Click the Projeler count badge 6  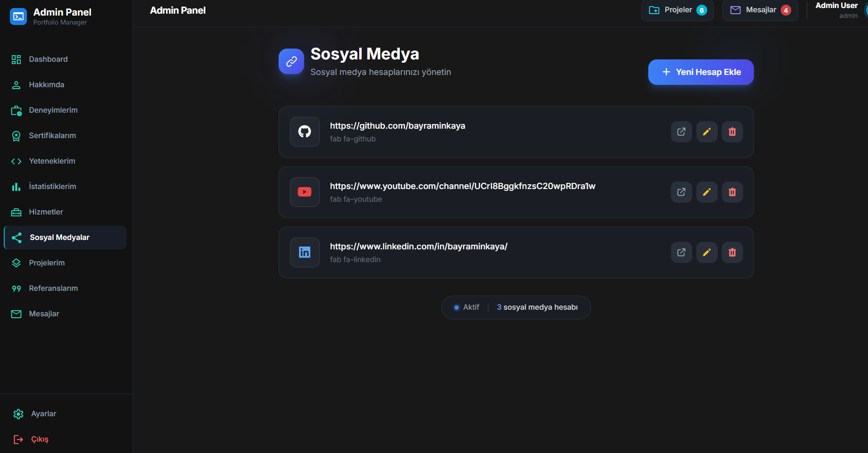(x=702, y=10)
